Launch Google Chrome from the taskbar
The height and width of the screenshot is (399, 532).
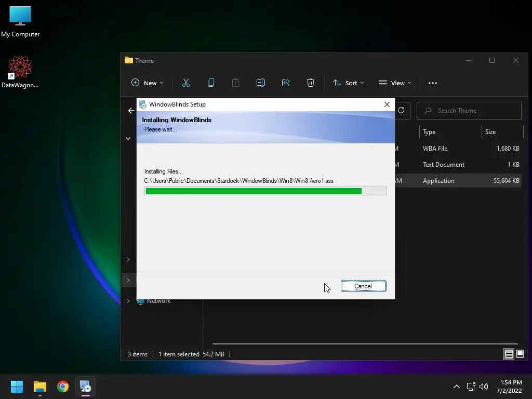click(x=63, y=387)
